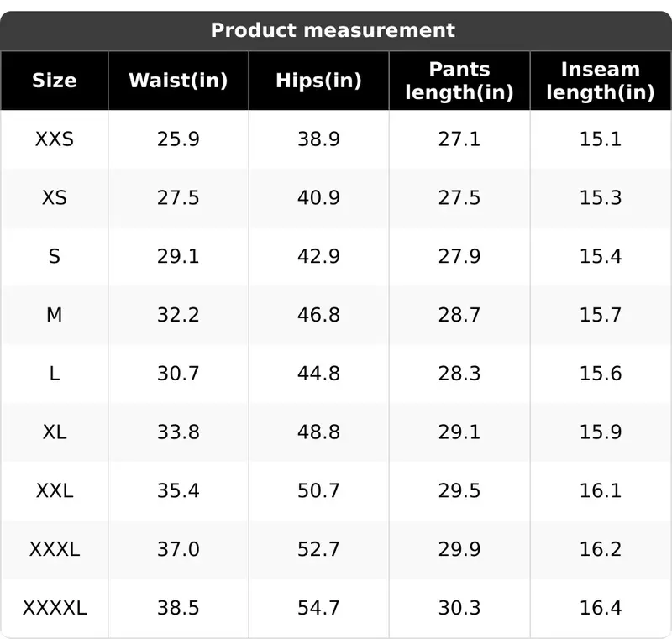The image size is (672, 639).
Task: Select pants length value 28.3
Action: click(x=459, y=374)
